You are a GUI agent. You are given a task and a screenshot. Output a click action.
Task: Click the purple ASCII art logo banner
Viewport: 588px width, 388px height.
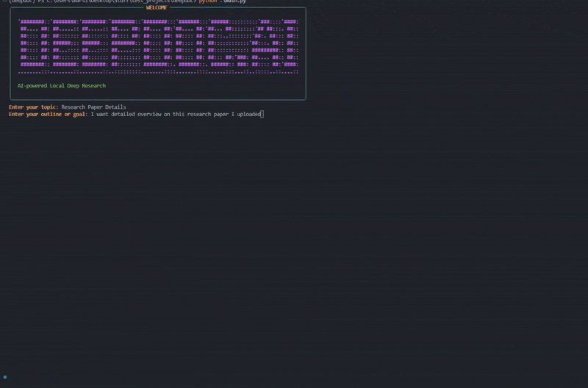[x=158, y=46]
